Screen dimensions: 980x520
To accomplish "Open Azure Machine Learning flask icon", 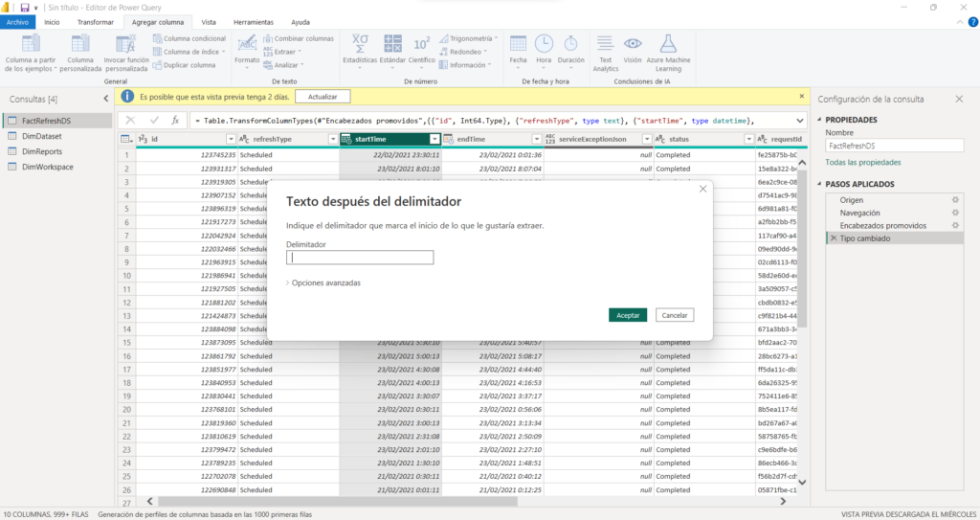I will click(x=668, y=44).
